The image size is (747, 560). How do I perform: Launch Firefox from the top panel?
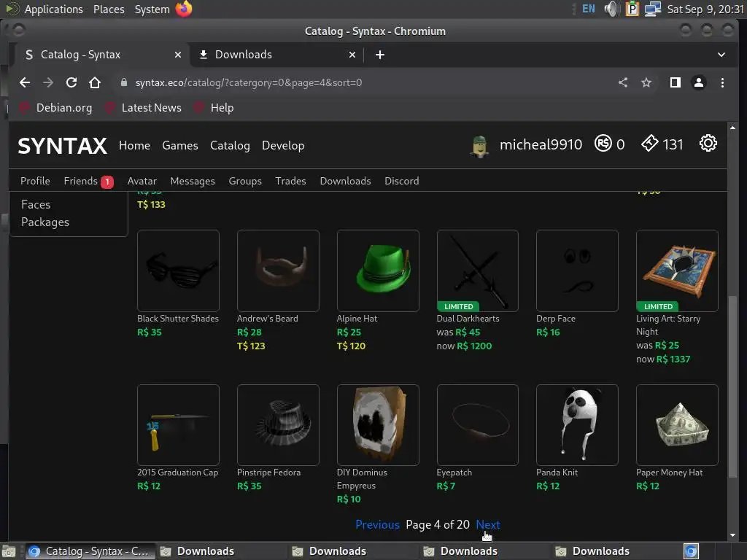pos(184,9)
